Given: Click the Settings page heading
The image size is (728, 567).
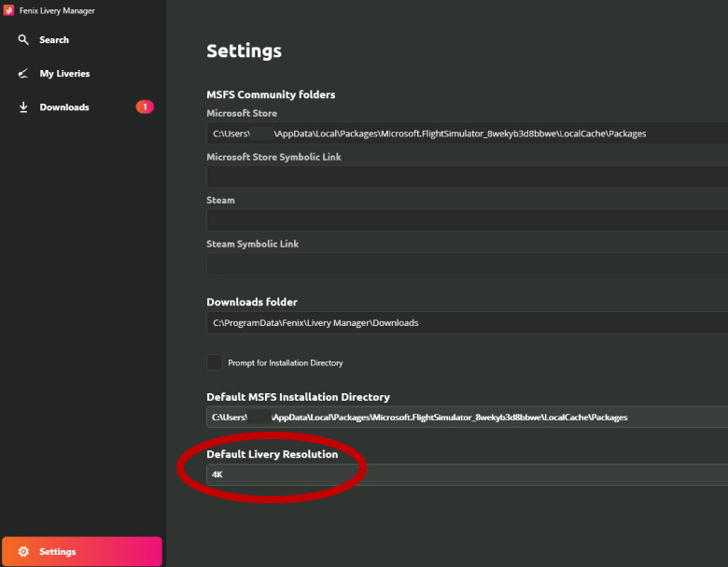Looking at the screenshot, I should (x=245, y=50).
